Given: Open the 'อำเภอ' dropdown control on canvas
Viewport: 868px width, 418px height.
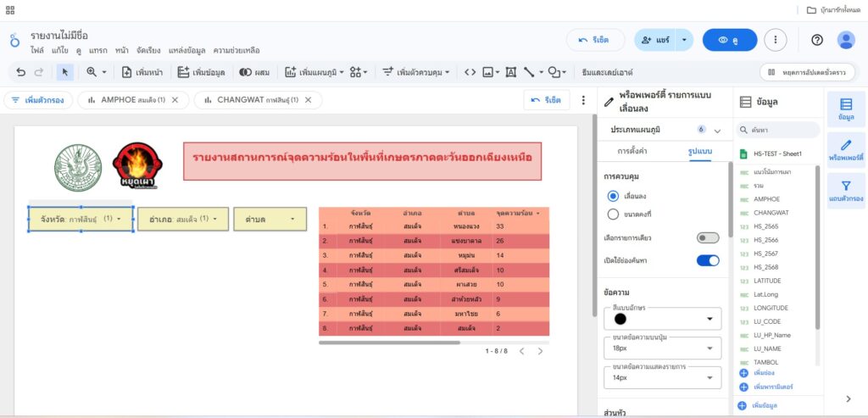Looking at the screenshot, I should [x=183, y=219].
